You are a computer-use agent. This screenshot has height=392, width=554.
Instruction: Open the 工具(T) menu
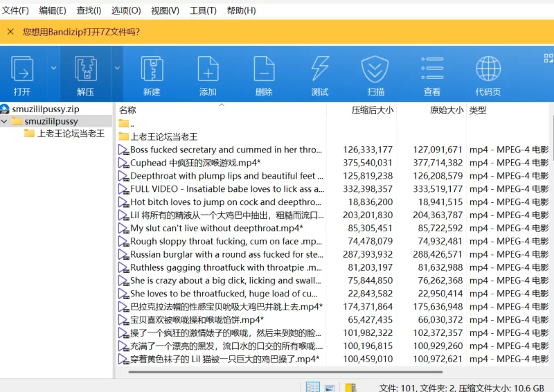203,10
